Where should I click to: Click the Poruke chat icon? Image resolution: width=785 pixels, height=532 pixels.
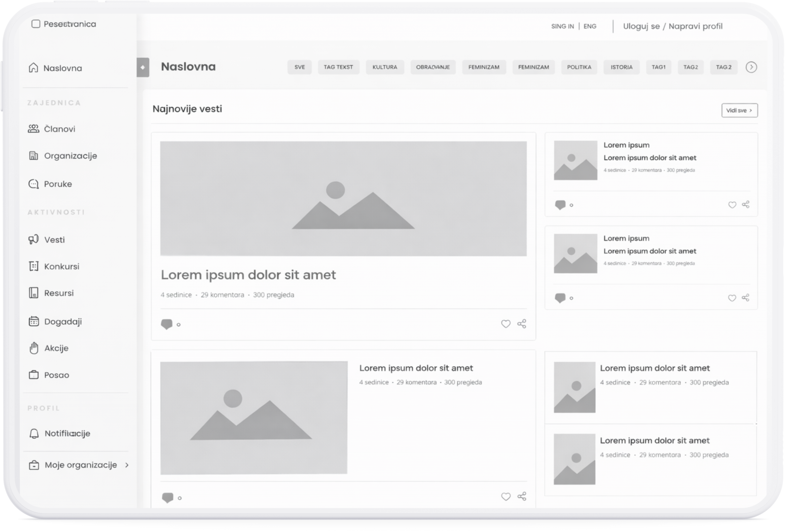(x=33, y=184)
